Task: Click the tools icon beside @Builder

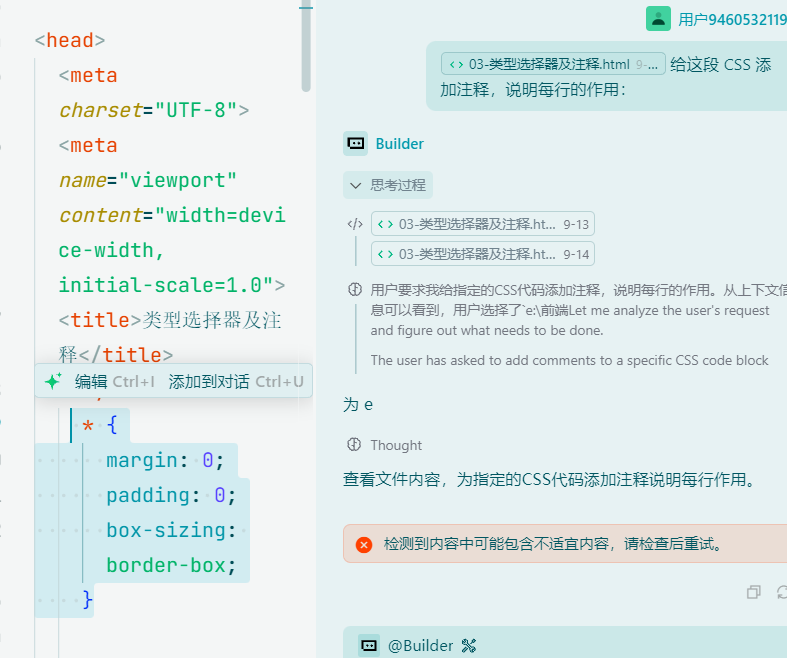Action: 469,645
